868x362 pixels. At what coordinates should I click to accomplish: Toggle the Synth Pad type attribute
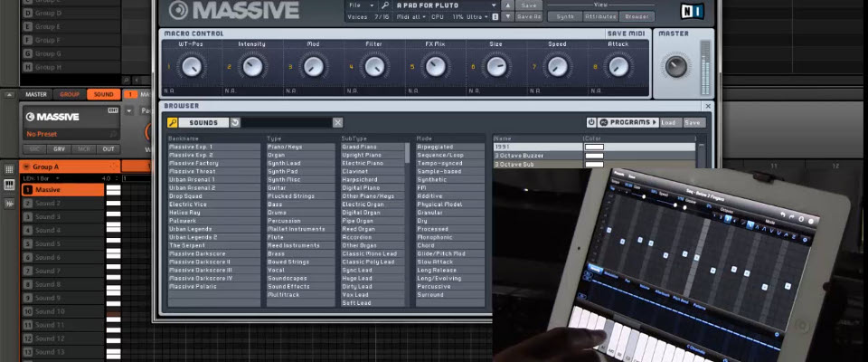point(300,171)
